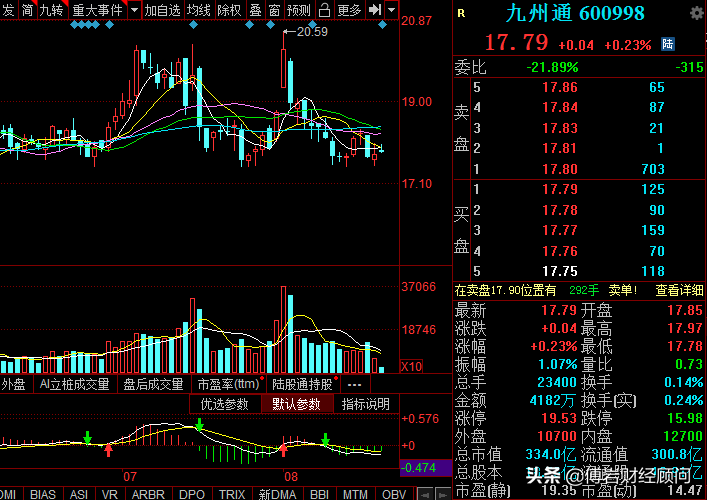Screen dimensions: 707x500
Task: Click sell level 5 price 17.86
Action: point(560,87)
